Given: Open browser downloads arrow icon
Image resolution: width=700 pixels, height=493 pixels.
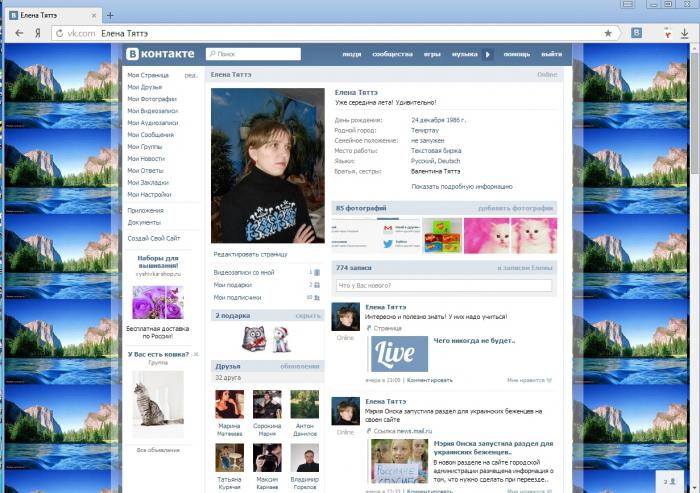Looking at the screenshot, I should click(684, 33).
